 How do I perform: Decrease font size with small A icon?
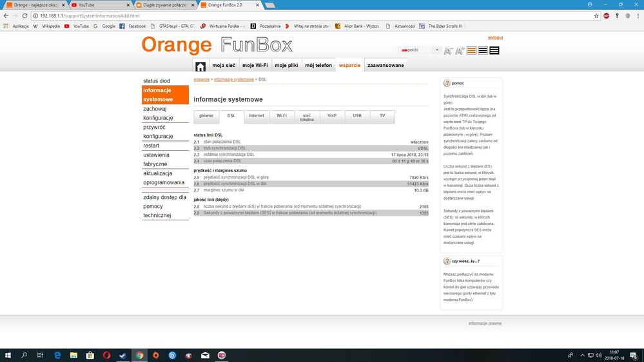point(449,51)
